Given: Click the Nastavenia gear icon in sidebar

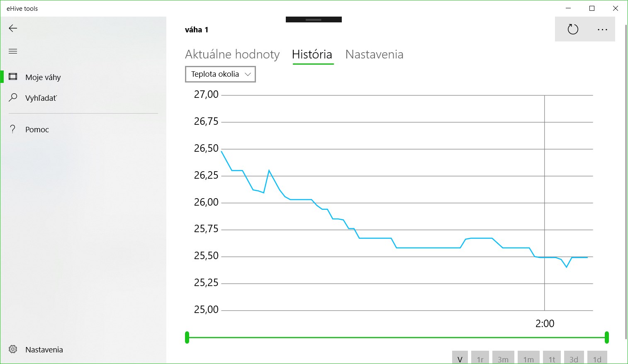Looking at the screenshot, I should click(13, 349).
